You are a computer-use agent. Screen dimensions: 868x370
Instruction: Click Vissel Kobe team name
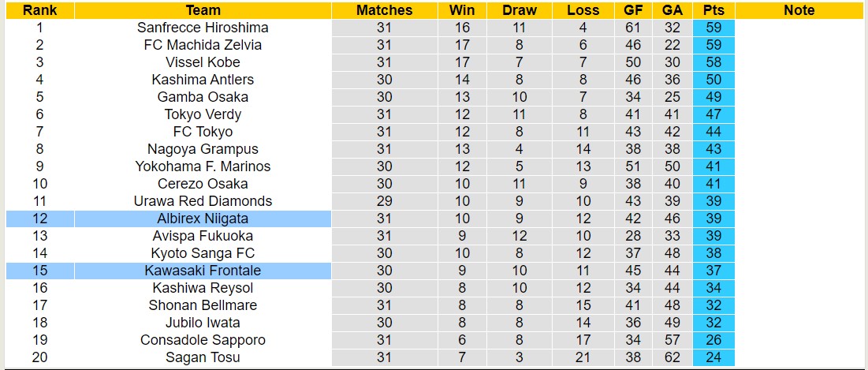click(203, 62)
